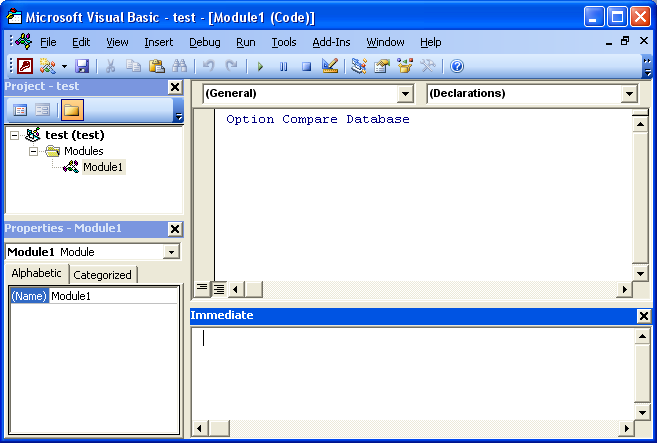Close the Project - test panel
The image size is (657, 443).
coord(175,87)
